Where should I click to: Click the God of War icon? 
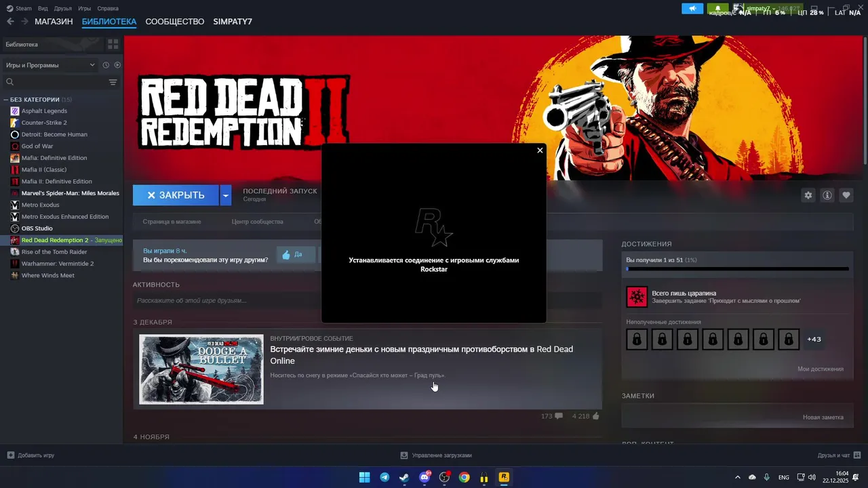pyautogui.click(x=15, y=146)
